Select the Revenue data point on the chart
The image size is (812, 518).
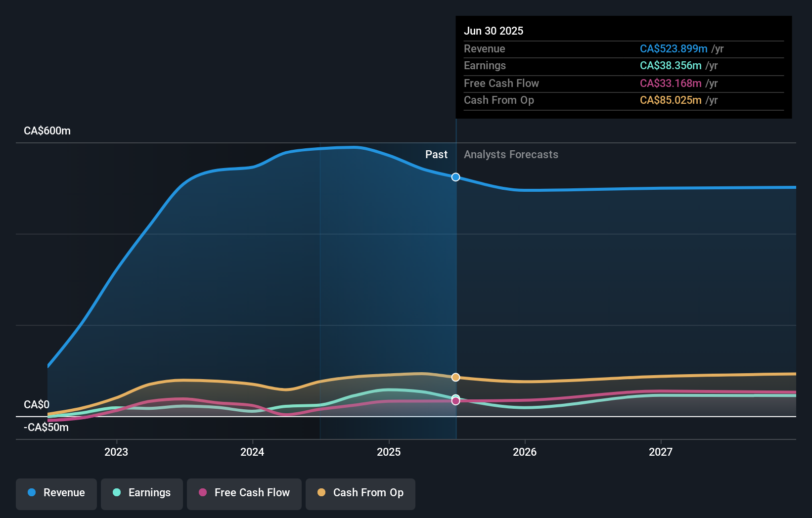[455, 177]
